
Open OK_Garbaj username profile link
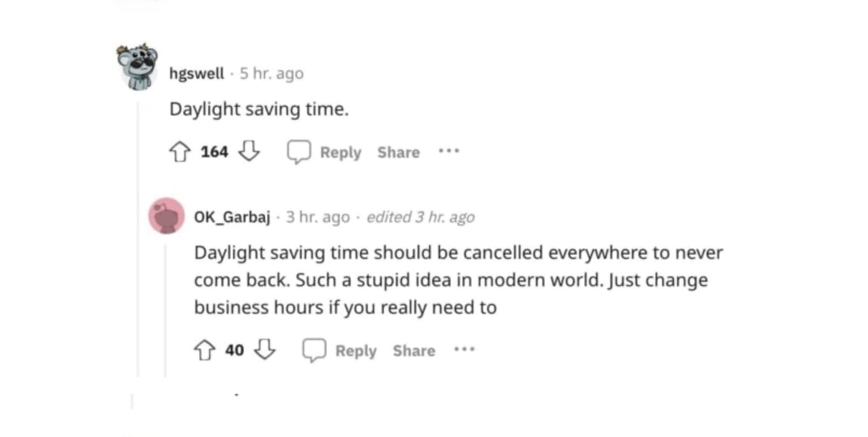pos(232,217)
